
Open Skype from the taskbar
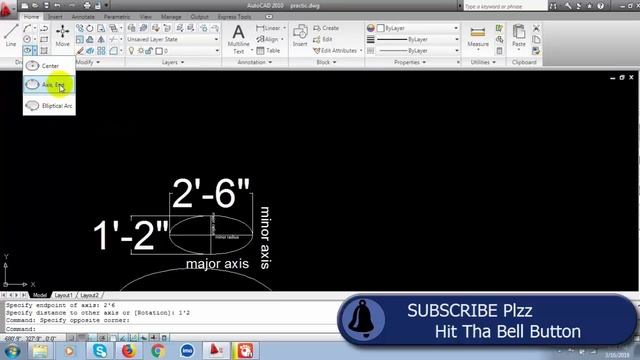(100, 351)
